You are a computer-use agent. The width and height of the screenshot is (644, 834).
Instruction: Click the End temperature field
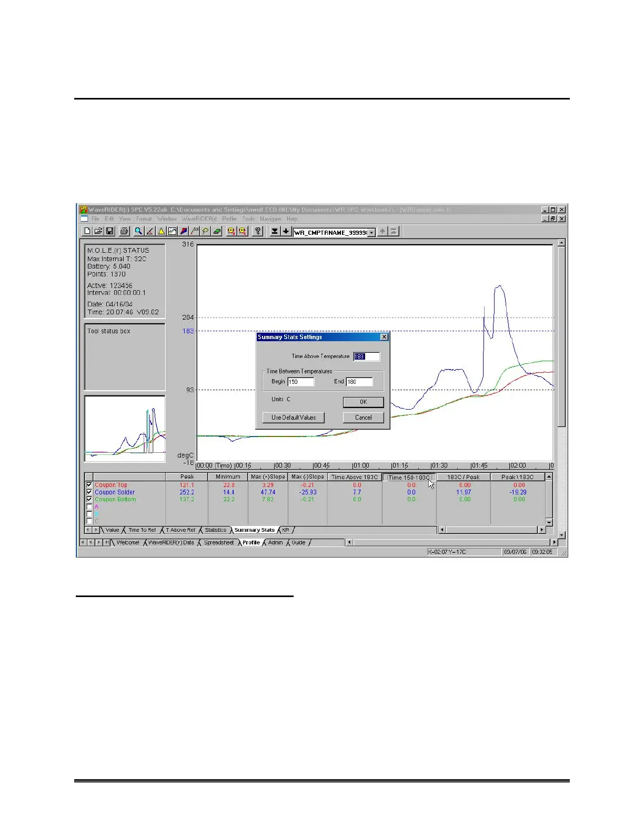(359, 382)
